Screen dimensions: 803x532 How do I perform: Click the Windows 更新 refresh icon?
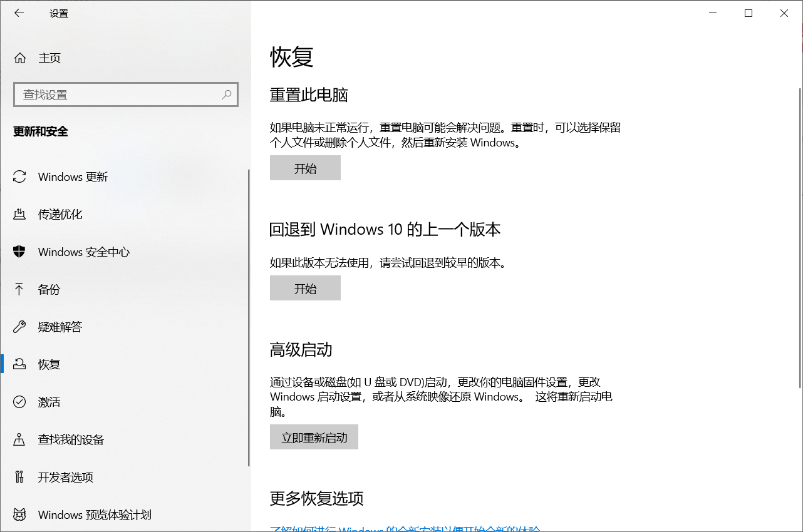pos(19,177)
